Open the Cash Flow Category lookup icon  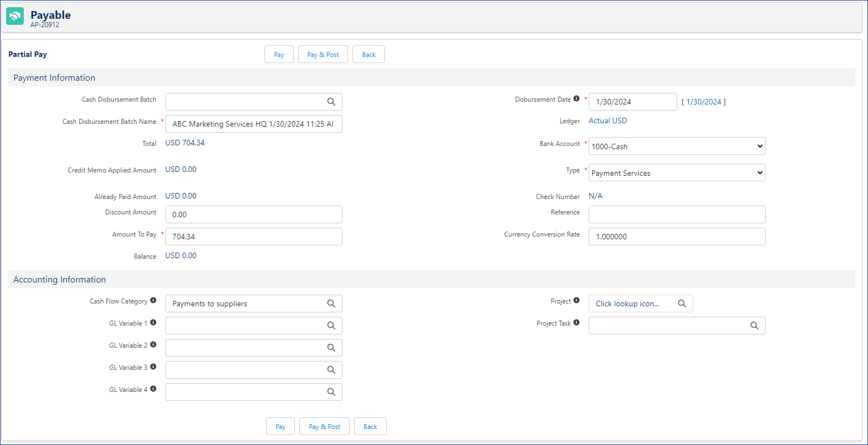[331, 303]
